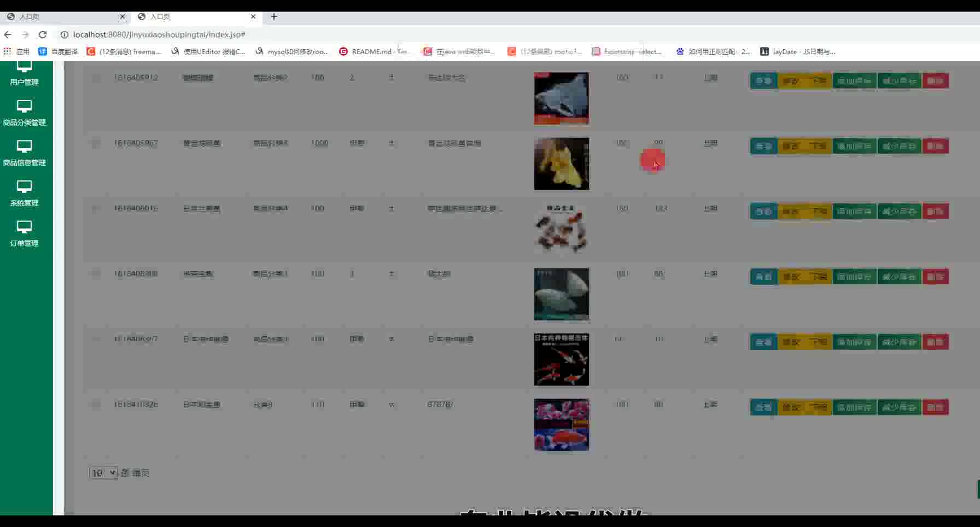Open the yellow goldfish product thumbnail
The image size is (980, 527).
pos(562,163)
